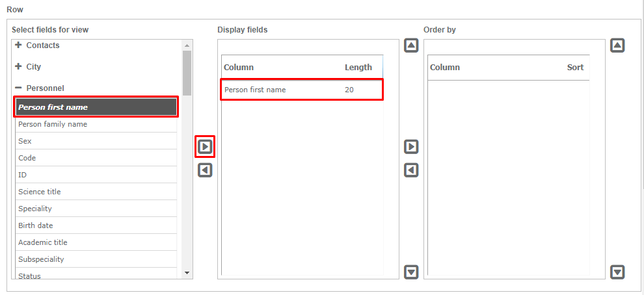The width and height of the screenshot is (644, 295).
Task: Click the Length value 20
Action: coord(349,90)
